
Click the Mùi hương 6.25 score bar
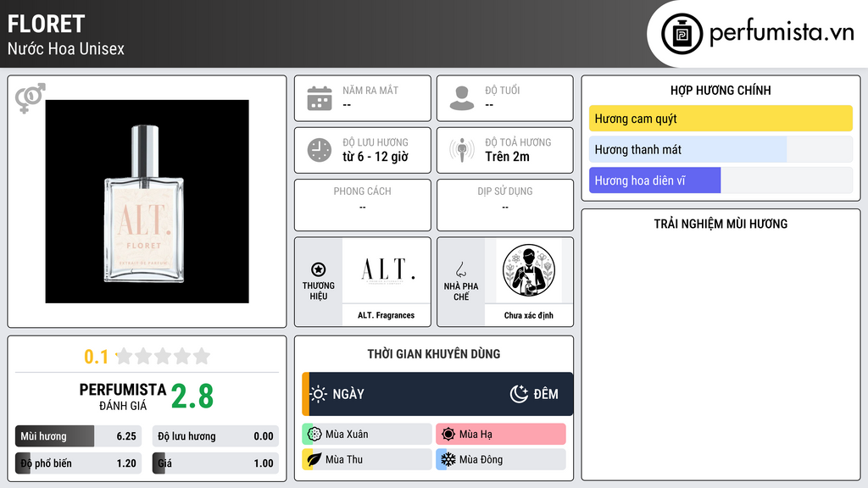(x=78, y=436)
